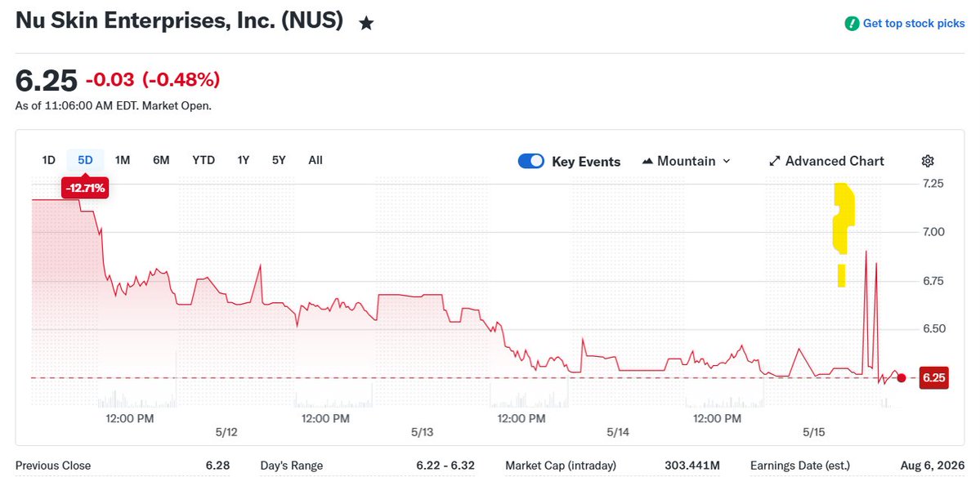Click the Advanced Chart expand arrows icon

pos(774,161)
